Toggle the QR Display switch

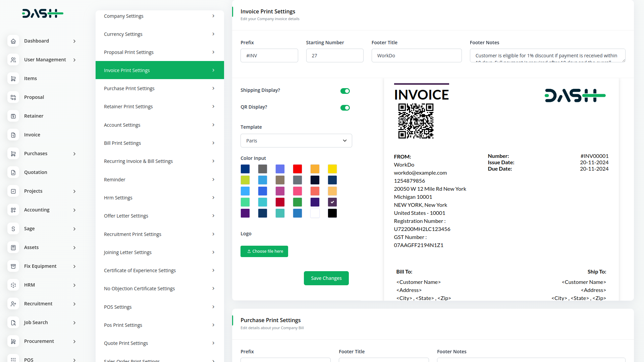(345, 108)
